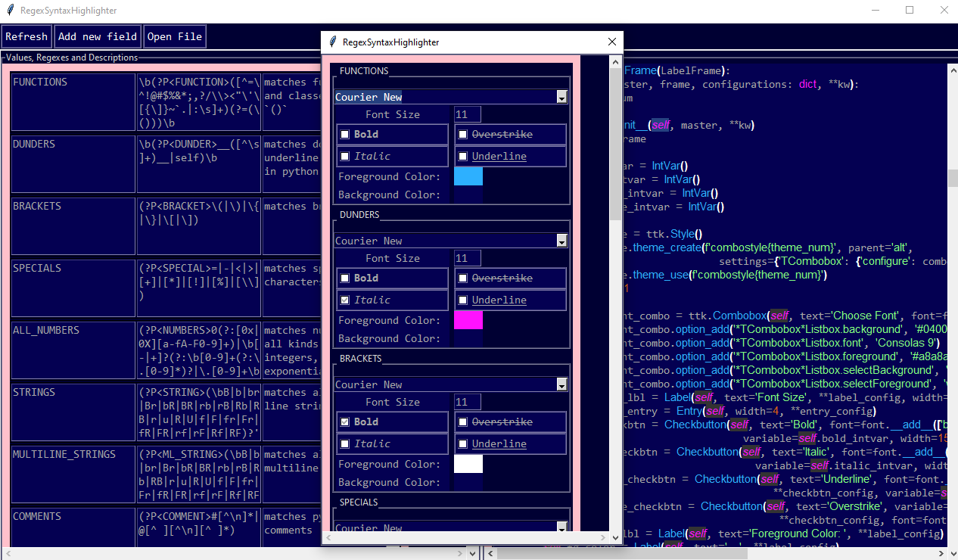The image size is (958, 560).
Task: Click the BRACKETS background color swatch
Action: click(468, 482)
